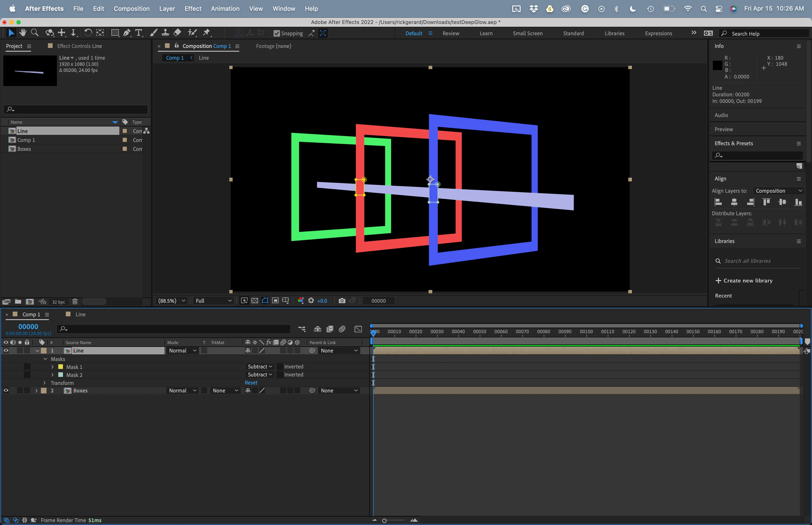Select the Pen tool in toolbar
Image resolution: width=812 pixels, height=525 pixels.
tap(126, 33)
